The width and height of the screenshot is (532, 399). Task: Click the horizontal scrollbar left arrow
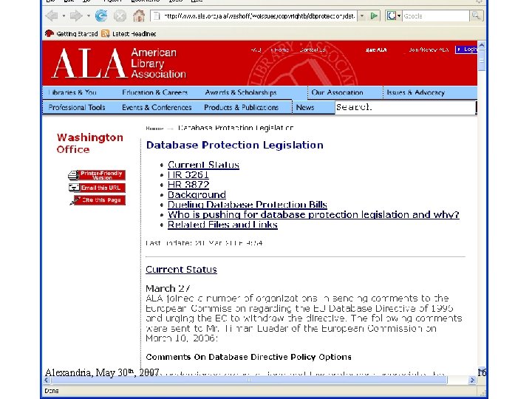(x=46, y=381)
